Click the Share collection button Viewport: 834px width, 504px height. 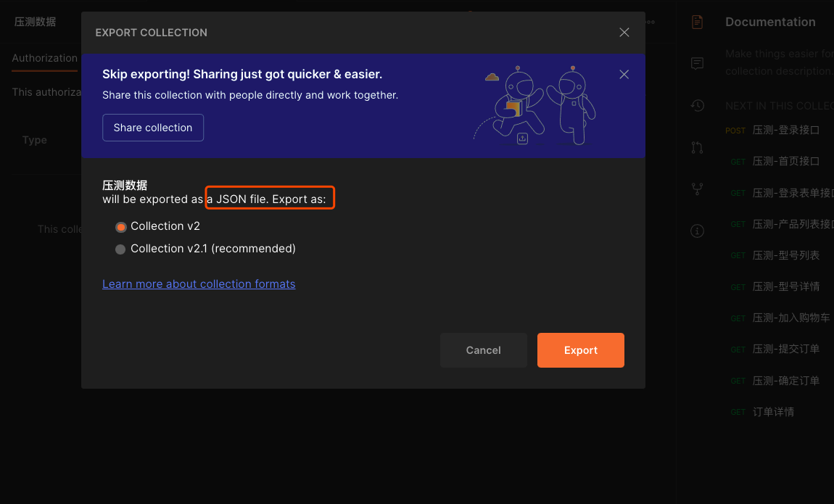coord(152,128)
